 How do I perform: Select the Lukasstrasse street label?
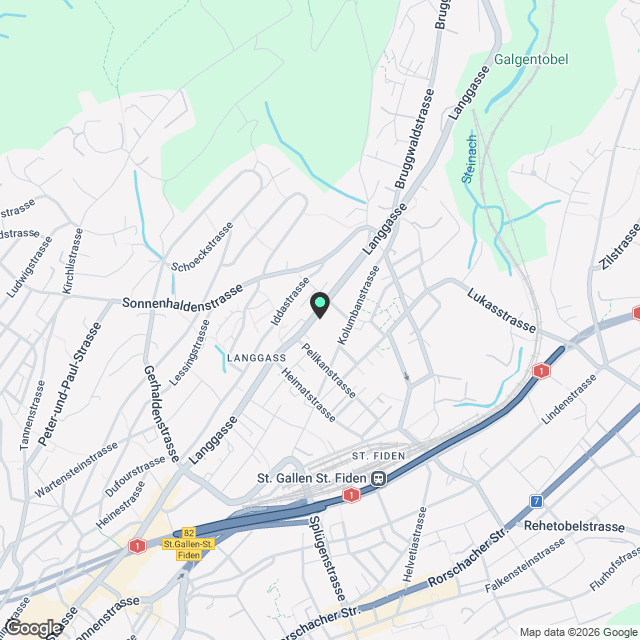pos(501,310)
